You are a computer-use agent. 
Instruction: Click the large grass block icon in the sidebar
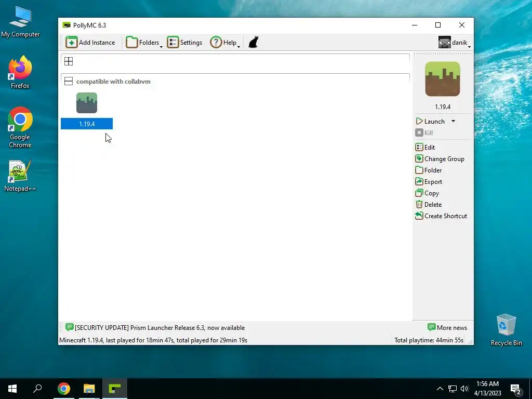(443, 79)
